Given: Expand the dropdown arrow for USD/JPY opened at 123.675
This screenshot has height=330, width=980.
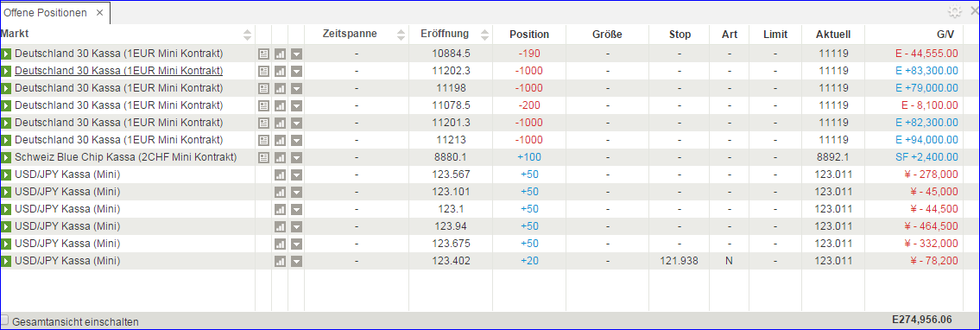Looking at the screenshot, I should tap(297, 244).
